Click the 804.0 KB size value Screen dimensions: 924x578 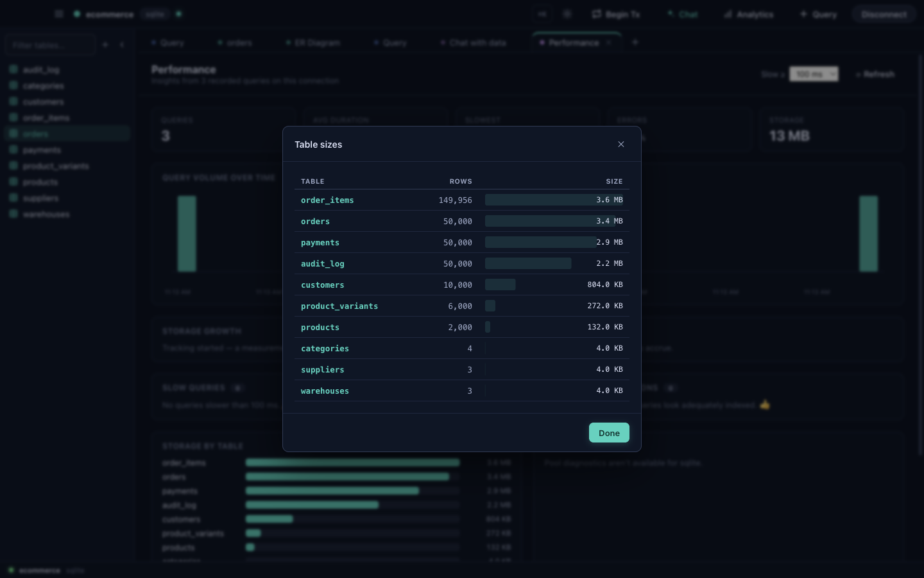pyautogui.click(x=605, y=285)
